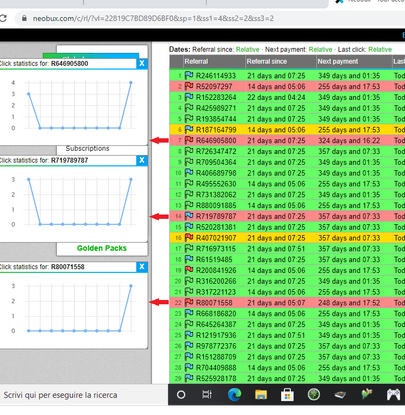
Task: Open the Golden Packs menu item
Action: pos(102,248)
